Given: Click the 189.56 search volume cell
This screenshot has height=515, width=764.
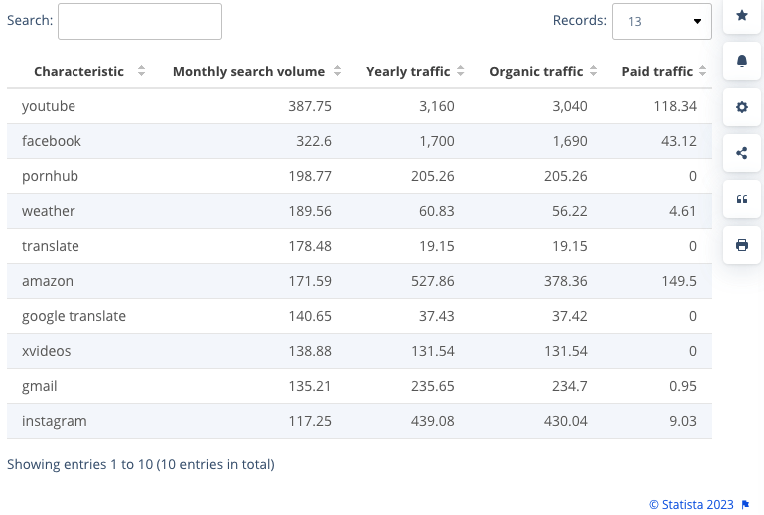Looking at the screenshot, I should [x=310, y=211].
